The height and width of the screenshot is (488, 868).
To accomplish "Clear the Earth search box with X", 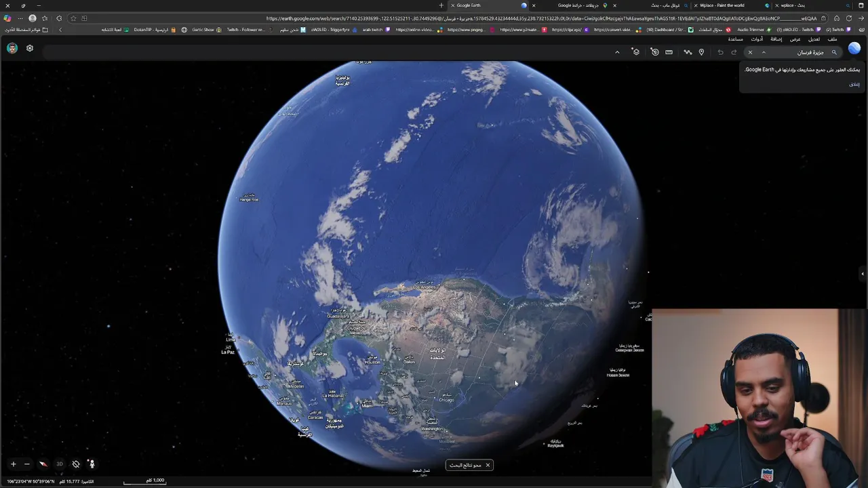I will tap(750, 52).
